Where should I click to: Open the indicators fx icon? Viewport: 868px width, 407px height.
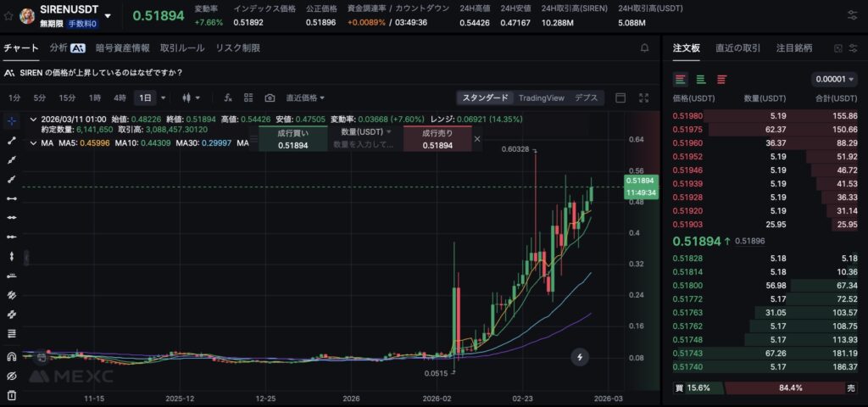(x=229, y=98)
